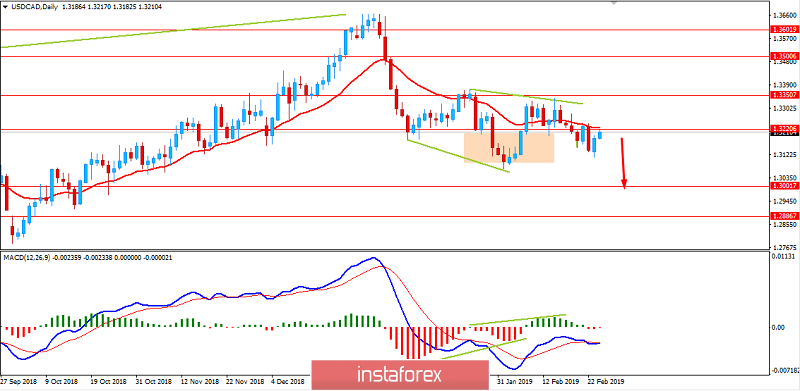Click the 9 Oct 2018 date label
Screen dimensions: 800x391
(x=62, y=381)
